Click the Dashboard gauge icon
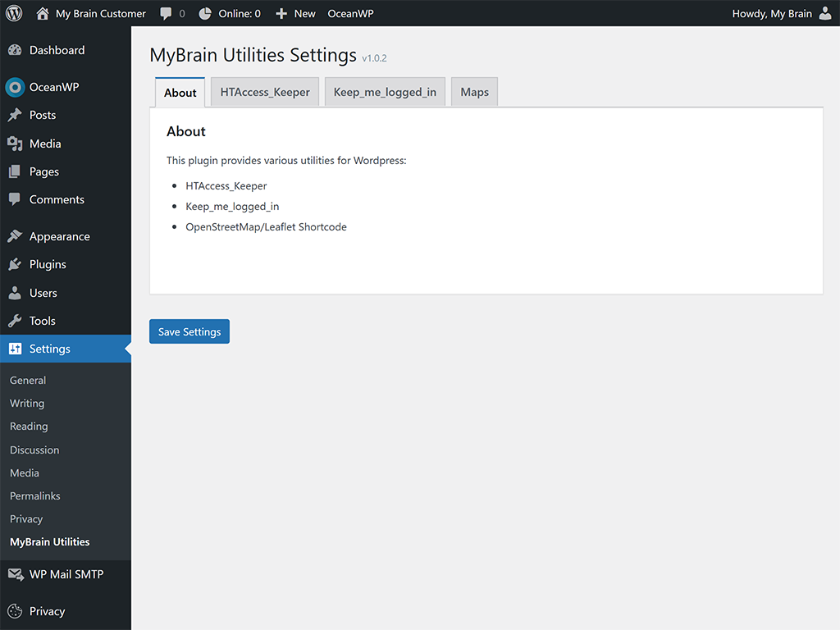This screenshot has width=840, height=630. (x=15, y=50)
